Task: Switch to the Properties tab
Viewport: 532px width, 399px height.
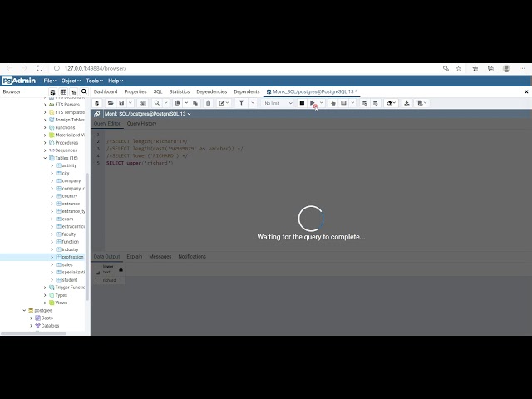Action: pyautogui.click(x=135, y=91)
